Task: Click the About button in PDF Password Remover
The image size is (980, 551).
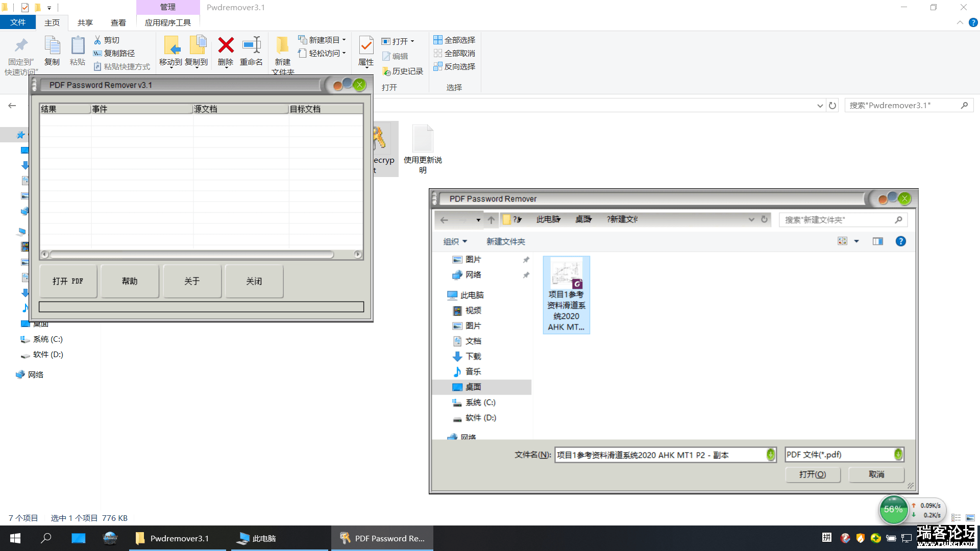Action: (192, 281)
